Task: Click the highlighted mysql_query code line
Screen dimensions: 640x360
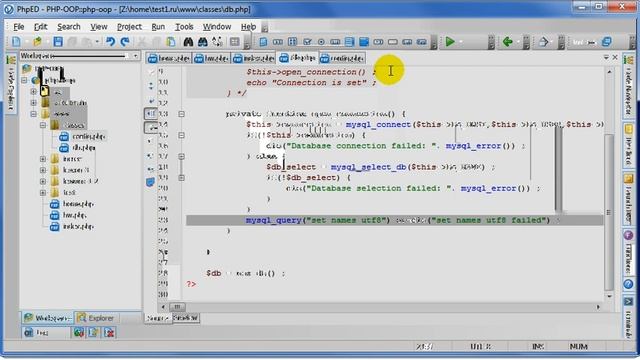Action: pos(394,220)
